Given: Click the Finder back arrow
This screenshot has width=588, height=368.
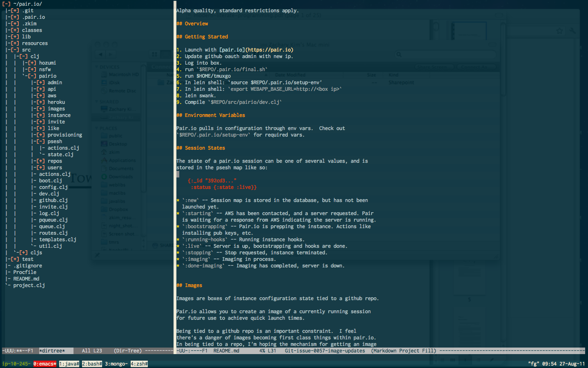Looking at the screenshot, I should [x=100, y=54].
